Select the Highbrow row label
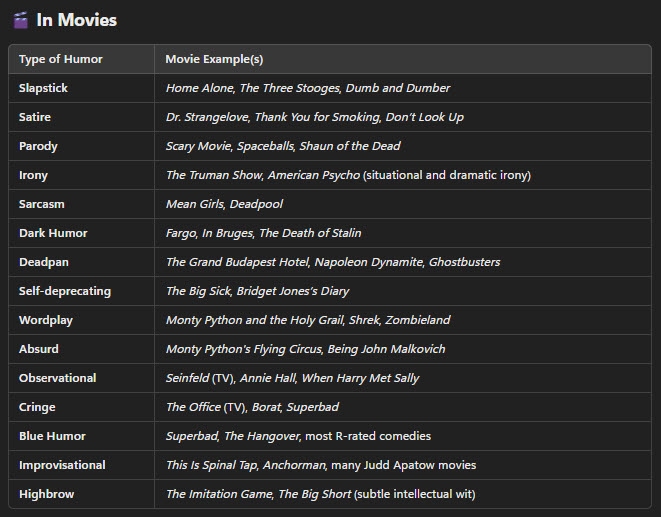Image resolution: width=661 pixels, height=517 pixels. (x=45, y=494)
